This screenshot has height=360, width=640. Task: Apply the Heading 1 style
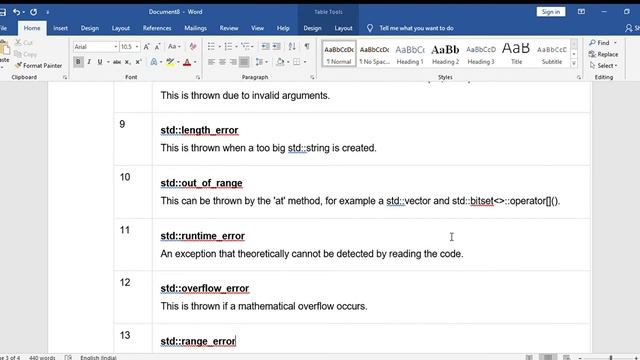[x=410, y=53]
